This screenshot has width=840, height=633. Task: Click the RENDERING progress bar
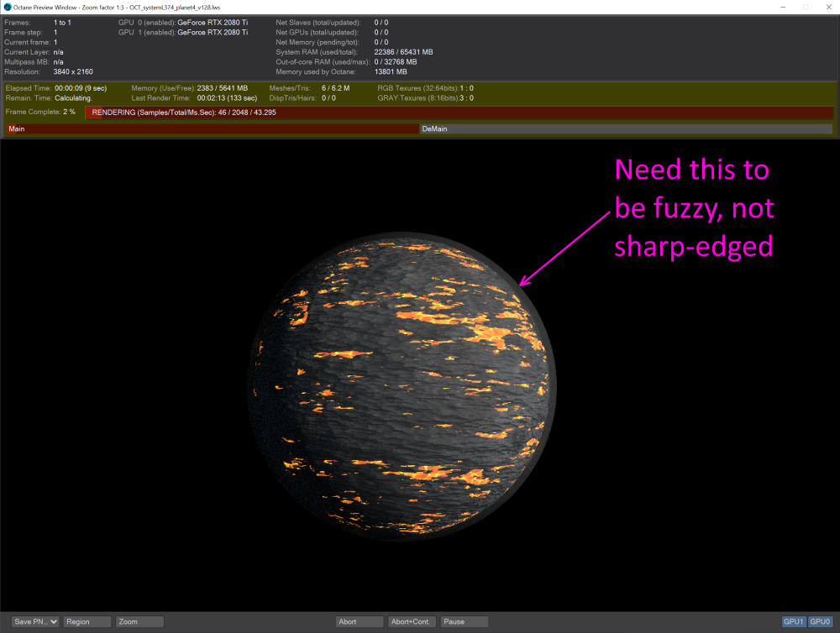[x=459, y=112]
